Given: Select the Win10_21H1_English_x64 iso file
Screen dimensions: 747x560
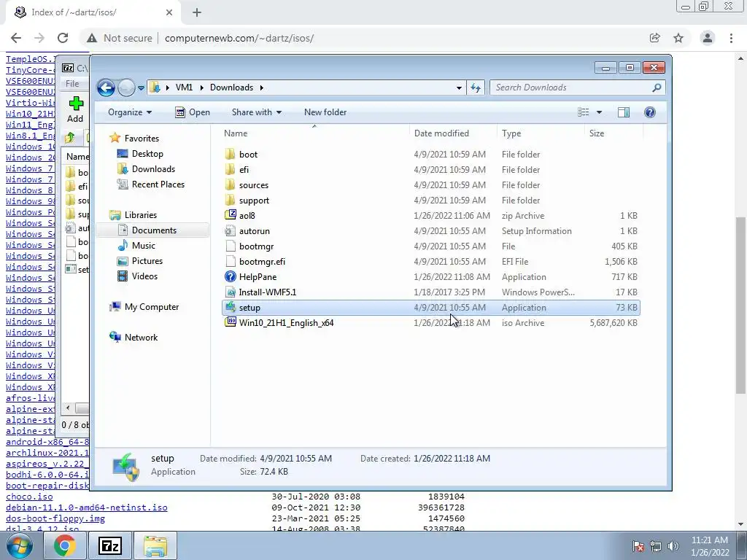Looking at the screenshot, I should tap(430, 323).
